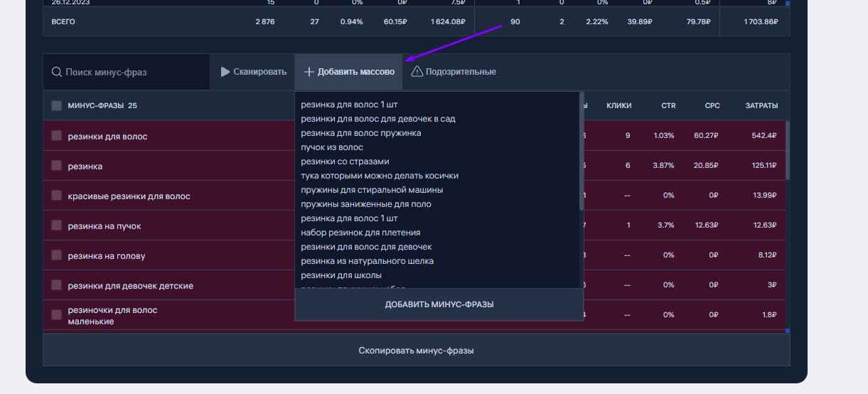Viewport: 868px width, 394px height.
Task: Click the 3.87% CTR value
Action: click(x=664, y=166)
